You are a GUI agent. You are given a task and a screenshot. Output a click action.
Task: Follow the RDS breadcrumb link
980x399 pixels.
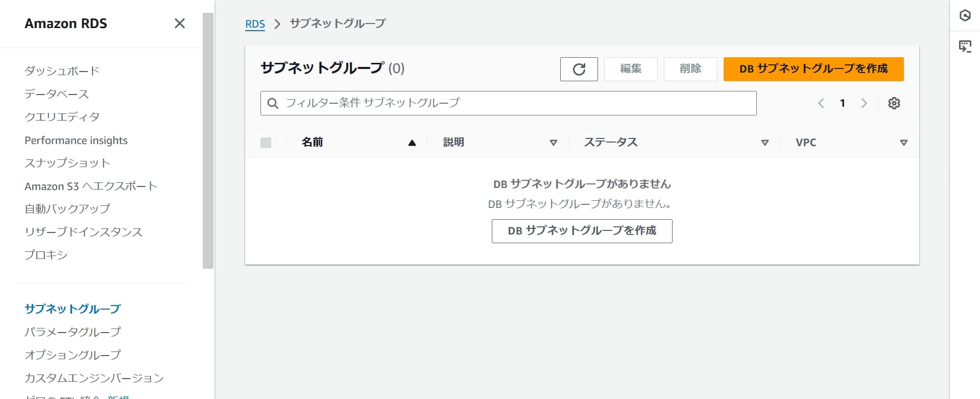coord(255,24)
